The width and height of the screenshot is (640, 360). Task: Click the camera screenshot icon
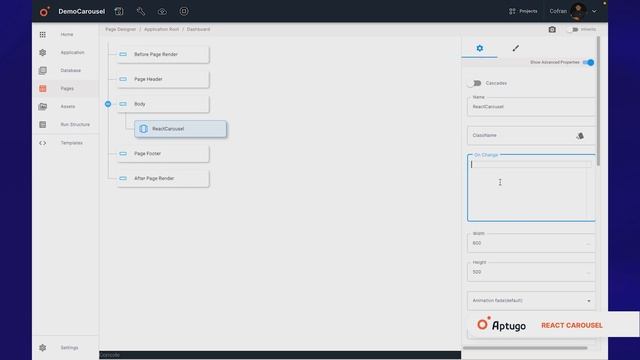click(552, 29)
